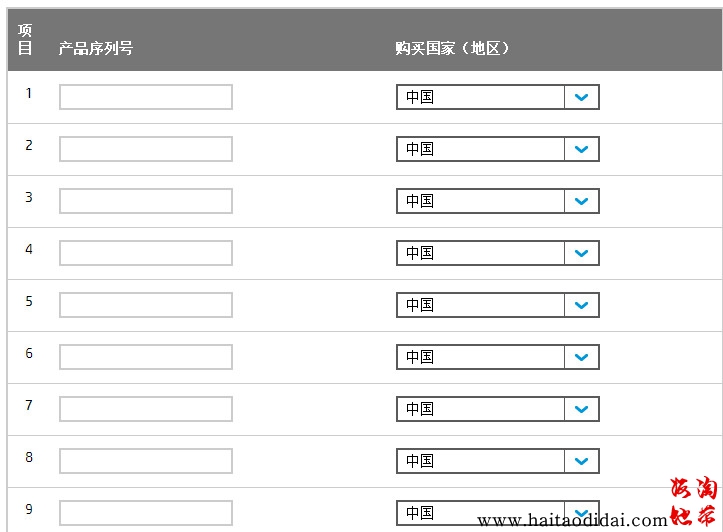
Task: Select the serial number field in row 4
Action: [x=146, y=253]
